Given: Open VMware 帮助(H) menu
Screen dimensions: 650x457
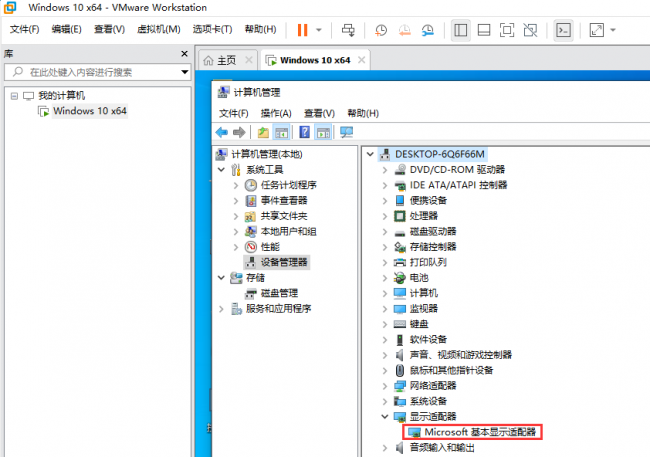Looking at the screenshot, I should (x=260, y=29).
